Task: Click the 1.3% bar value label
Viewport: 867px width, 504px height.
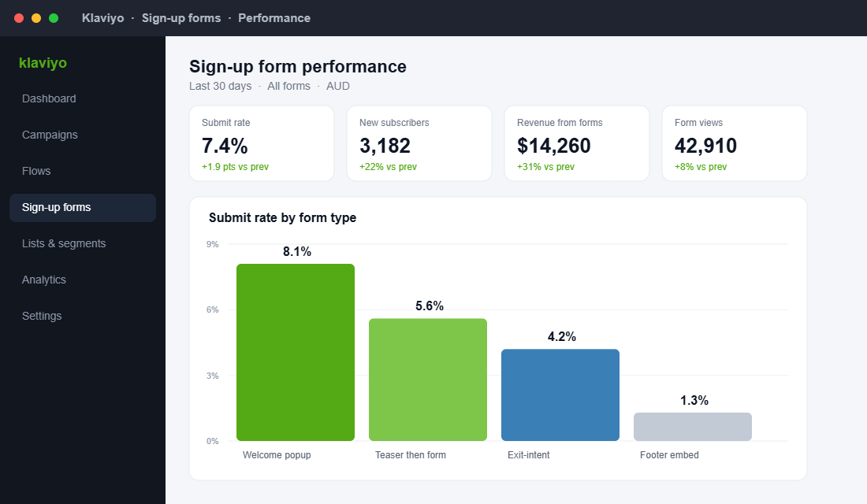Action: click(x=694, y=401)
